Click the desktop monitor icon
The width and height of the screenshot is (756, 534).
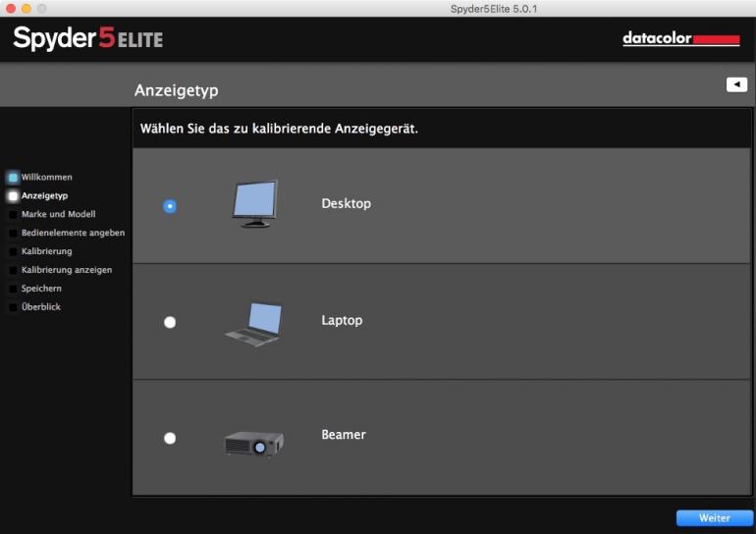254,203
